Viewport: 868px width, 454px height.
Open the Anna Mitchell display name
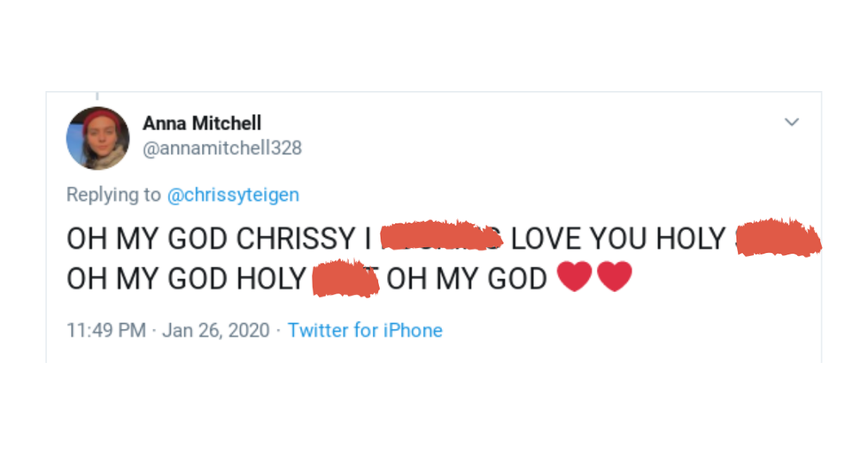pyautogui.click(x=202, y=123)
